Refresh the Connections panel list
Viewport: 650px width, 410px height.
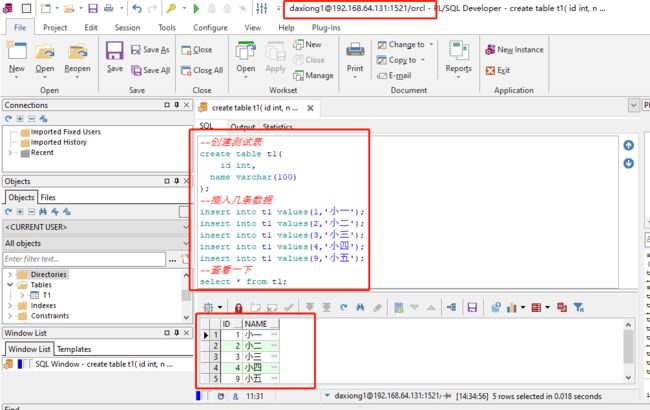(x=8, y=119)
